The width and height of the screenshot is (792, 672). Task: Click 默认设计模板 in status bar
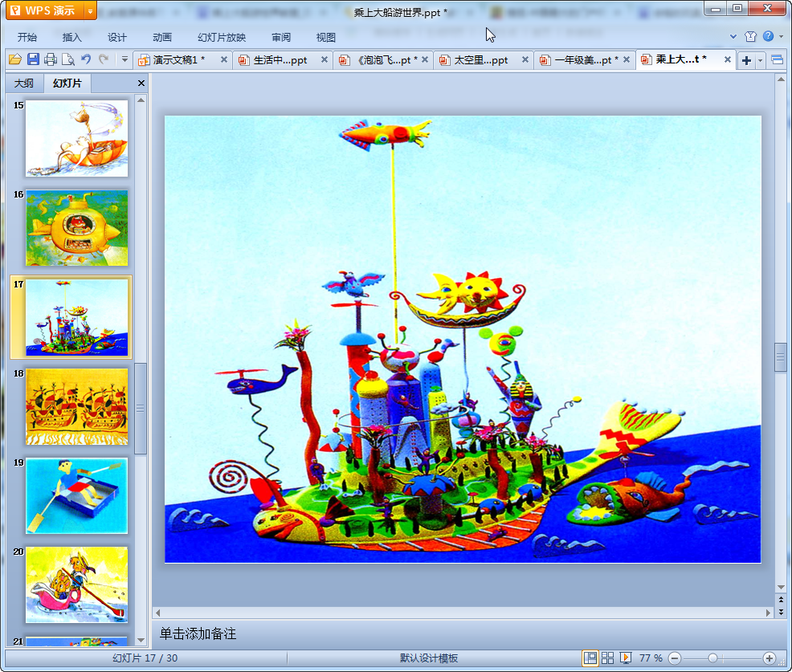pos(429,658)
